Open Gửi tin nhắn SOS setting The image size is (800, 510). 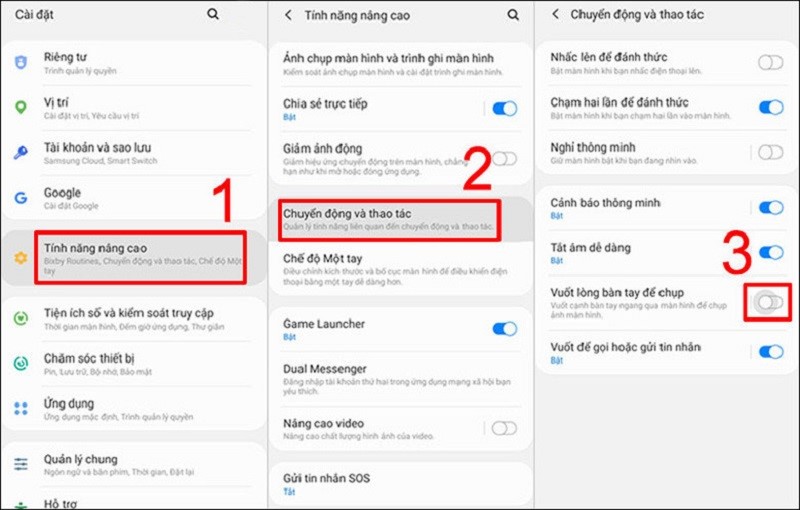pyautogui.click(x=401, y=484)
